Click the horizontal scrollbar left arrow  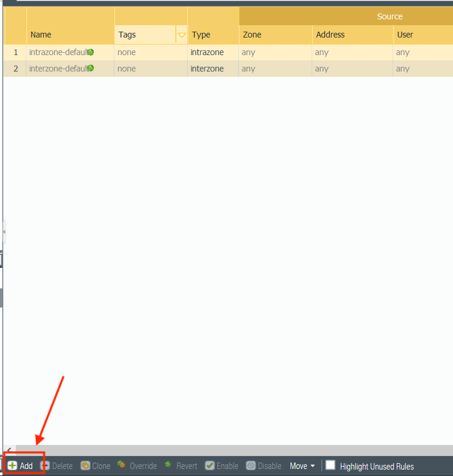8,450
